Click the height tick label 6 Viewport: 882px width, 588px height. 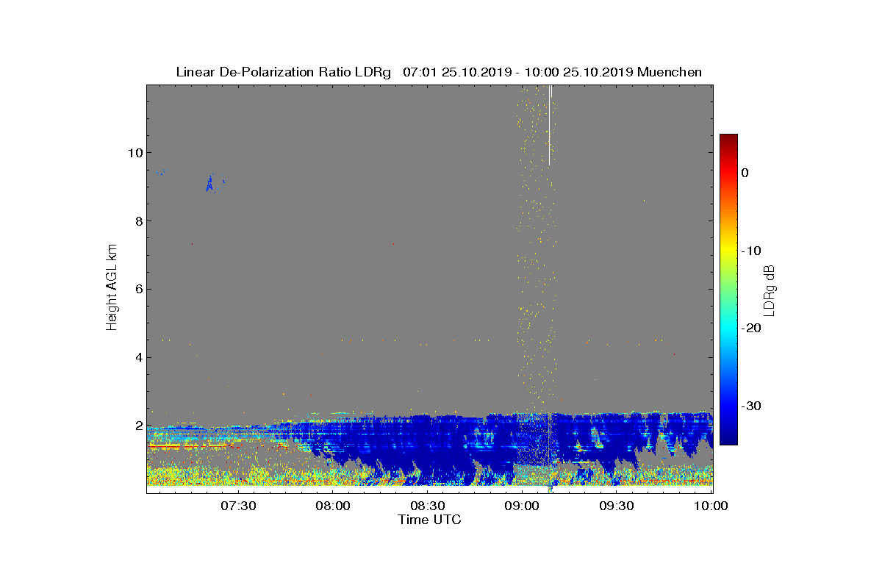(x=138, y=290)
